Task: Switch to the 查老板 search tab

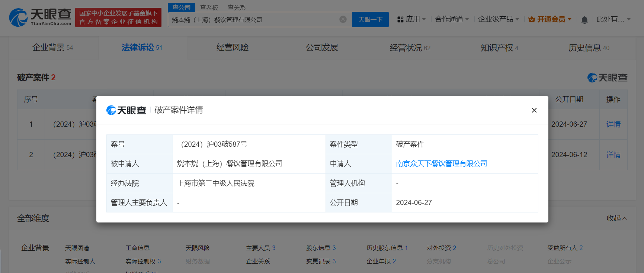Action: pos(209,7)
